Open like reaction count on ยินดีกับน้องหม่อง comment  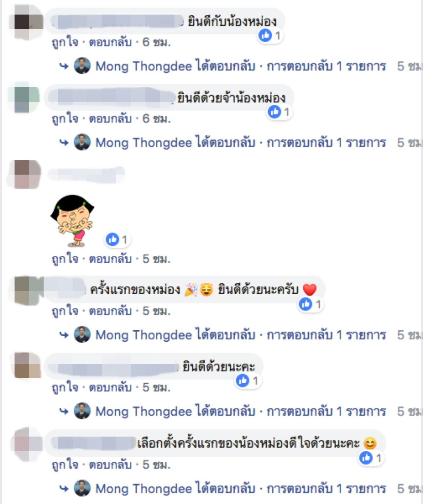point(270,35)
